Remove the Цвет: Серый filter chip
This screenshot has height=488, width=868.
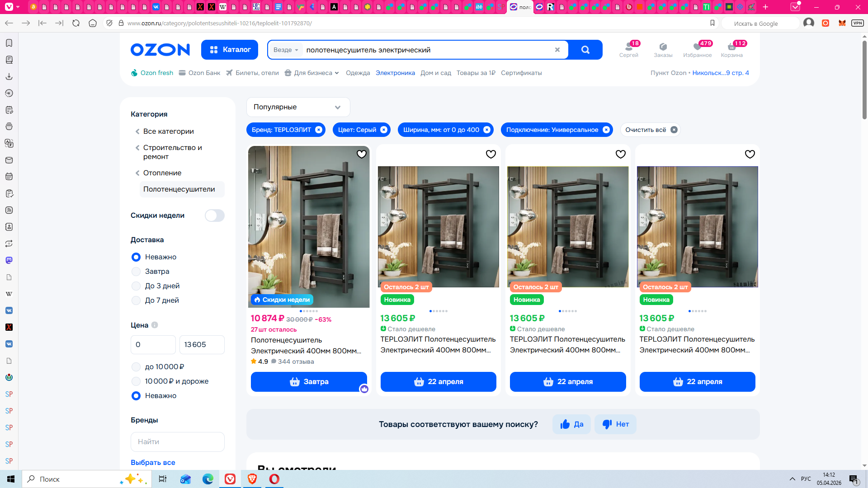(x=384, y=130)
